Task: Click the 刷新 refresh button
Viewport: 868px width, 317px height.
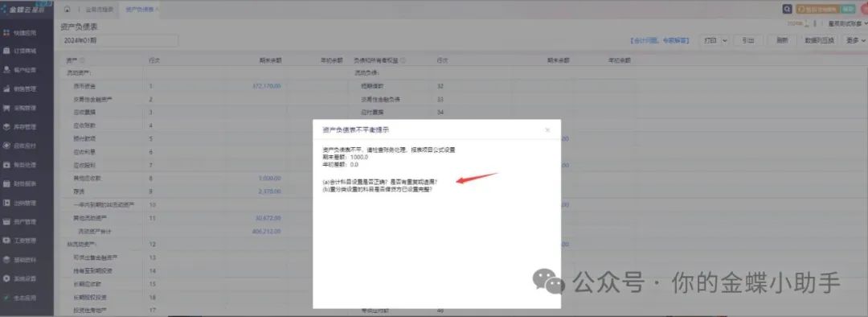Action: [782, 40]
